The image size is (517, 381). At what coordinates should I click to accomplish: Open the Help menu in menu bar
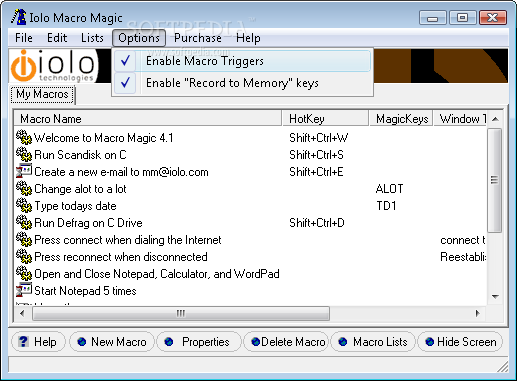[x=248, y=38]
